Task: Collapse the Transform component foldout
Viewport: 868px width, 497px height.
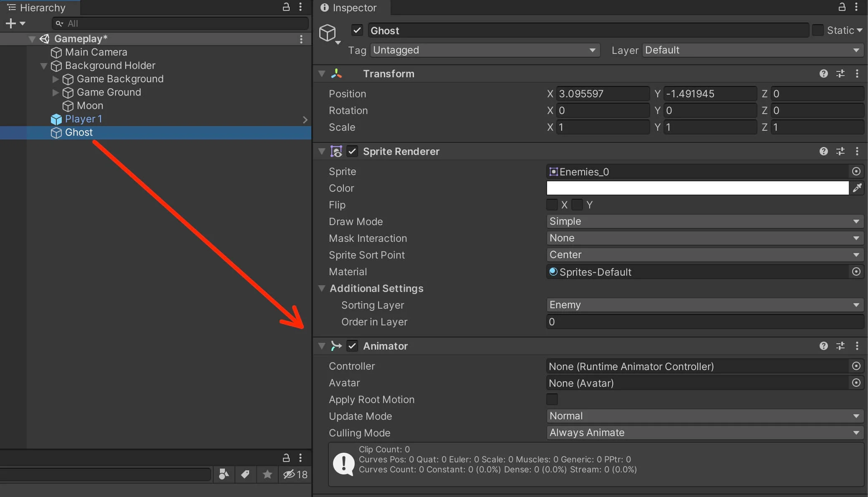Action: [322, 74]
